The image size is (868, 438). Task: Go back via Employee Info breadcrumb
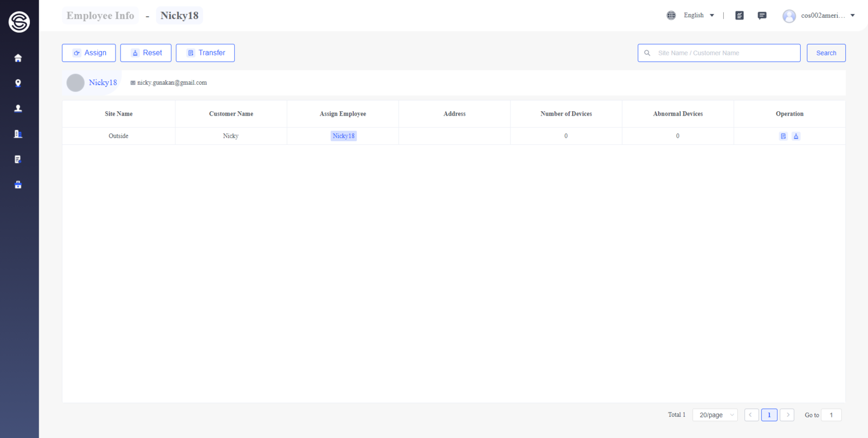coord(100,16)
